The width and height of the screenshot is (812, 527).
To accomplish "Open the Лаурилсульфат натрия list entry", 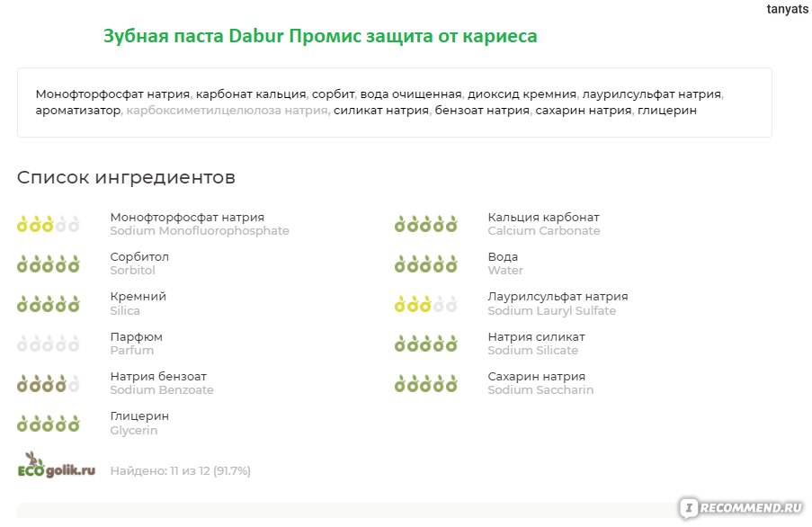I will click(x=558, y=297).
